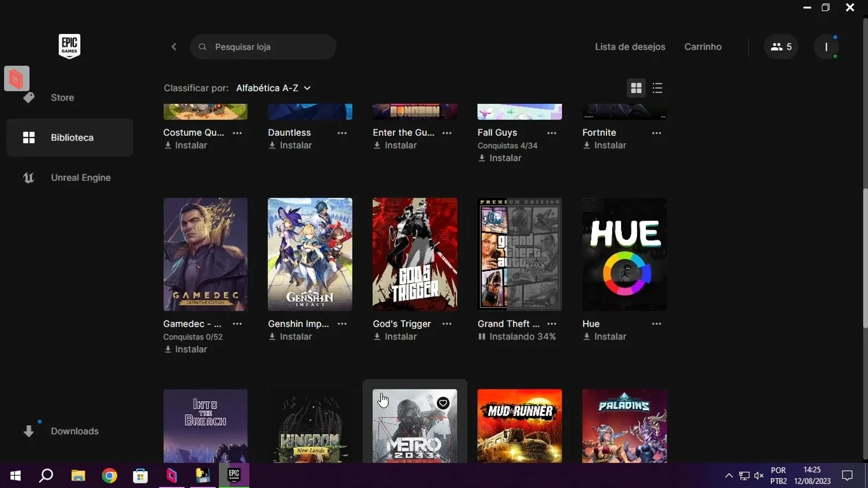
Task: Open the Biblioteca library section
Action: [x=70, y=137]
